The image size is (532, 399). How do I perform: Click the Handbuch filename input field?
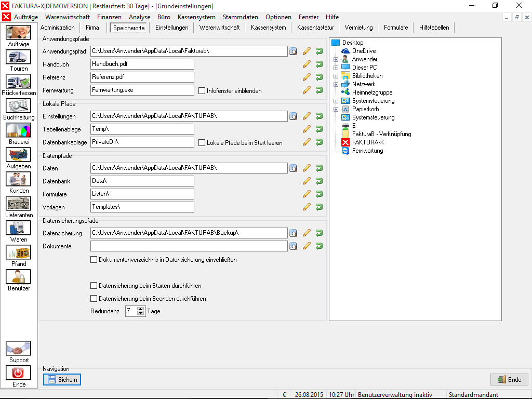point(142,64)
